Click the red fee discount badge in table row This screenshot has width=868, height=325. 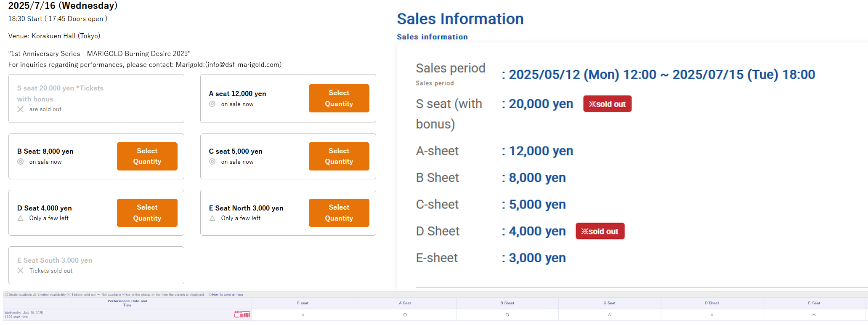(242, 314)
